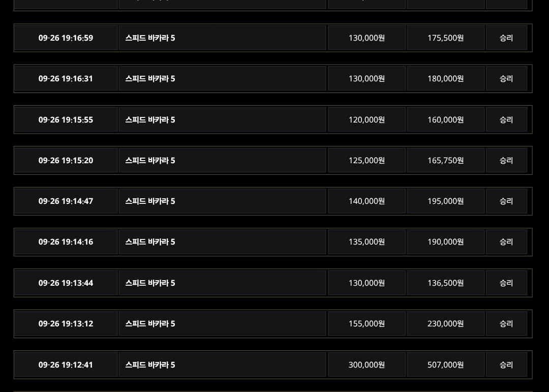Click the 155,000원 bet amount

[367, 324]
